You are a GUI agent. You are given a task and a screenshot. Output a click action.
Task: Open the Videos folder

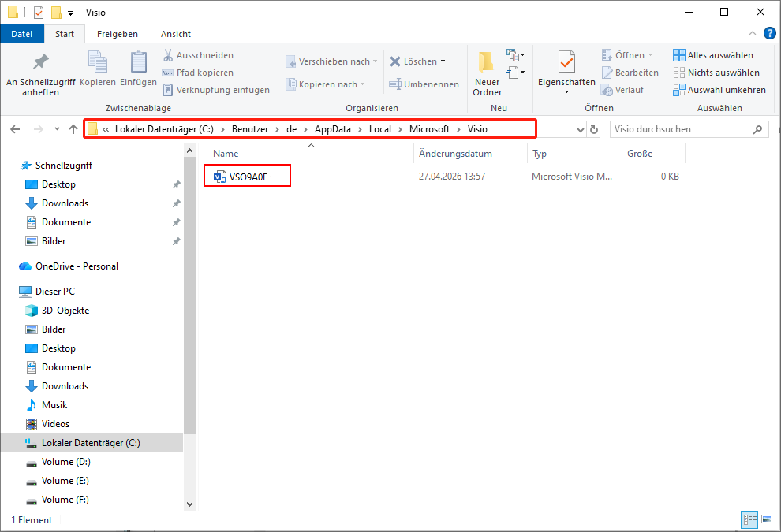point(55,423)
